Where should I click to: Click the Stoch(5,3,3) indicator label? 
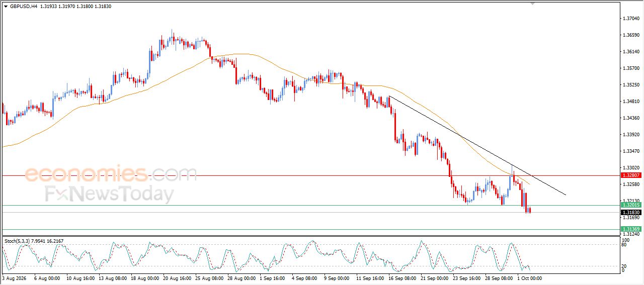(x=17, y=241)
